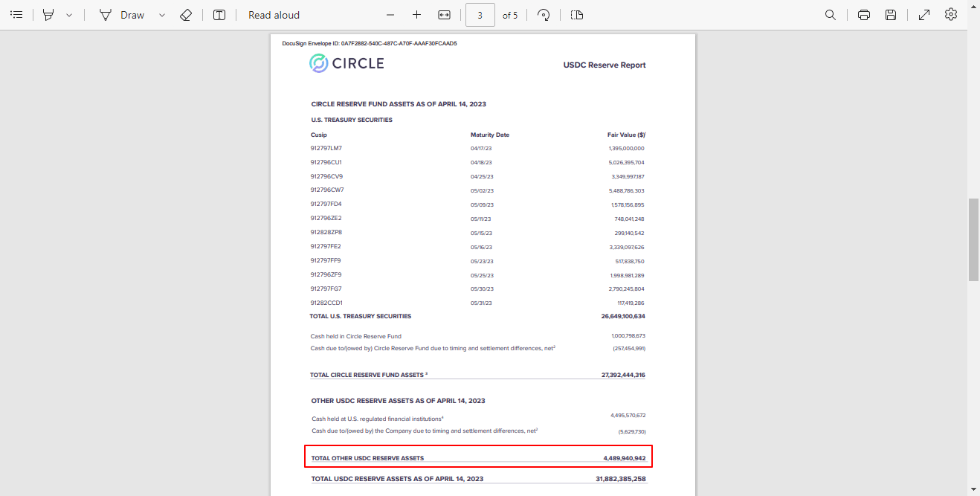980x496 pixels.
Task: Start Read aloud
Action: pos(274,15)
